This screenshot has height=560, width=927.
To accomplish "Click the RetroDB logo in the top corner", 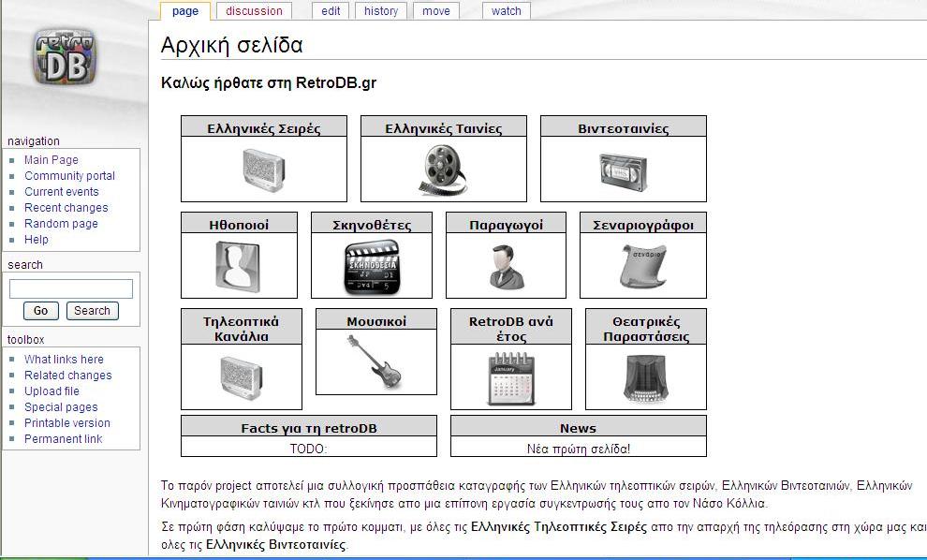I will click(x=64, y=56).
